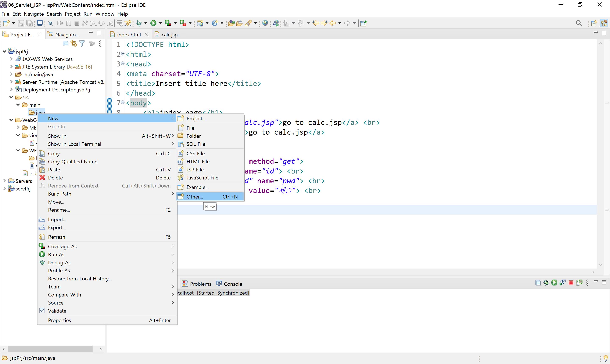The image size is (610, 364).
Task: Open web browser globe toolbar icon
Action: click(x=265, y=23)
